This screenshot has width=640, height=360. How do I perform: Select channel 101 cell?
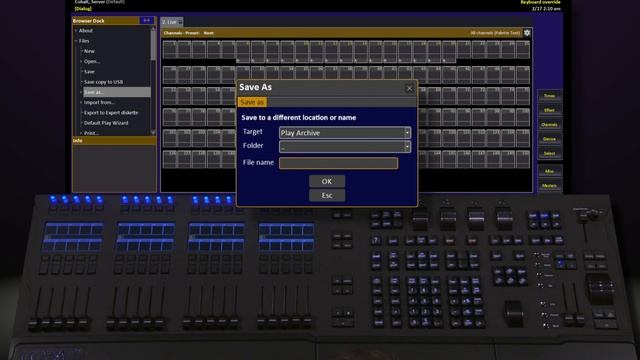[x=170, y=138]
